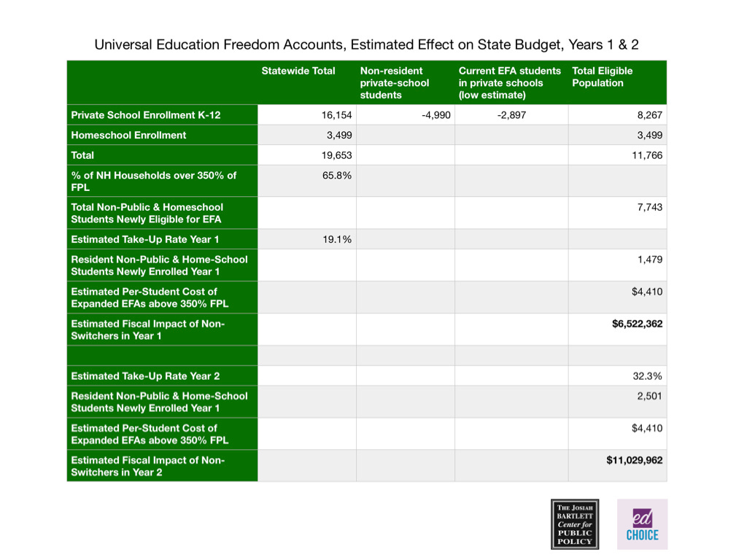Click the Current EFA students header
Screen dimensions: 747x560
click(508, 82)
